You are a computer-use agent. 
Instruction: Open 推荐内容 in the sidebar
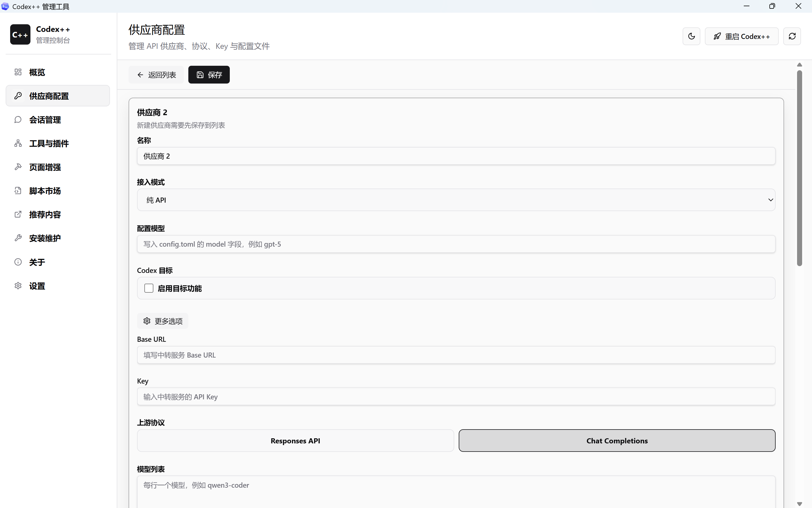(58, 214)
